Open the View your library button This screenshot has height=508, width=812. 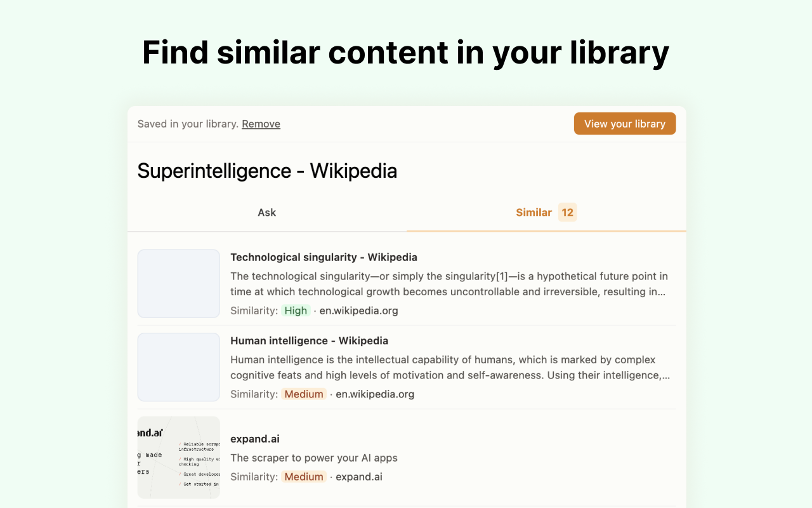click(625, 124)
